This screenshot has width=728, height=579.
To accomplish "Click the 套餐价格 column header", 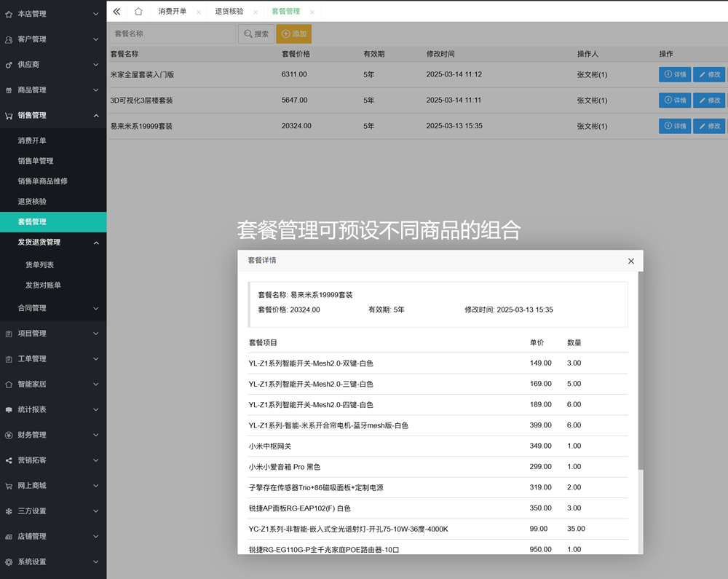I will (296, 54).
